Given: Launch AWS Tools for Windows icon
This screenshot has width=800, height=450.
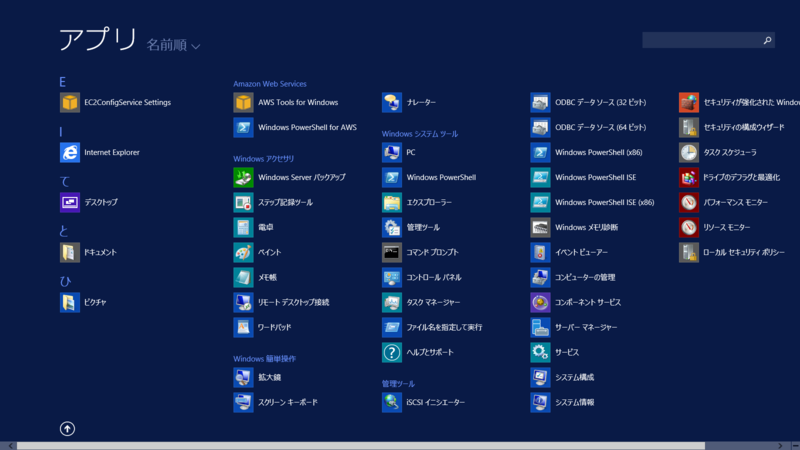Looking at the screenshot, I should (x=243, y=103).
